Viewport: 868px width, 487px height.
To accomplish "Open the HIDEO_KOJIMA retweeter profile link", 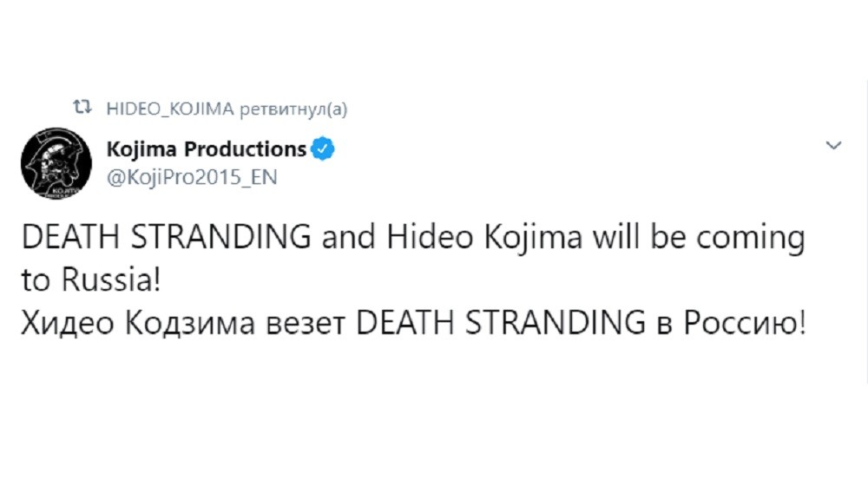I will 169,109.
